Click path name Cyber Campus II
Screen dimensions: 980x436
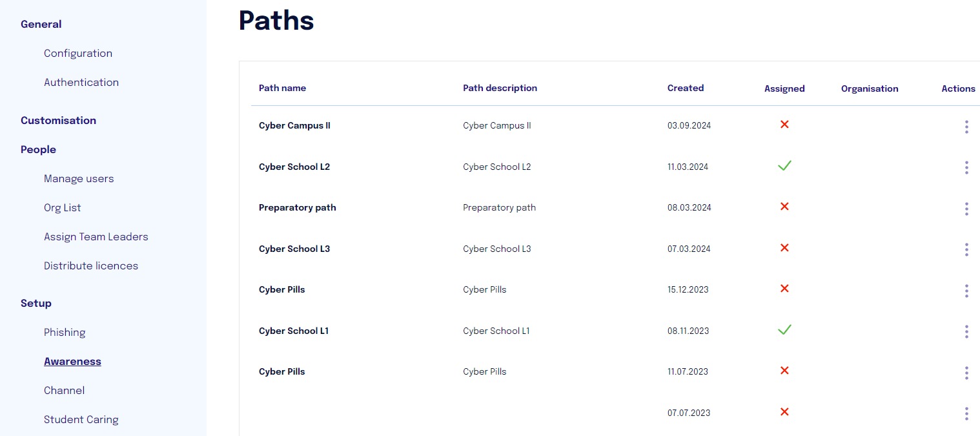tap(294, 126)
